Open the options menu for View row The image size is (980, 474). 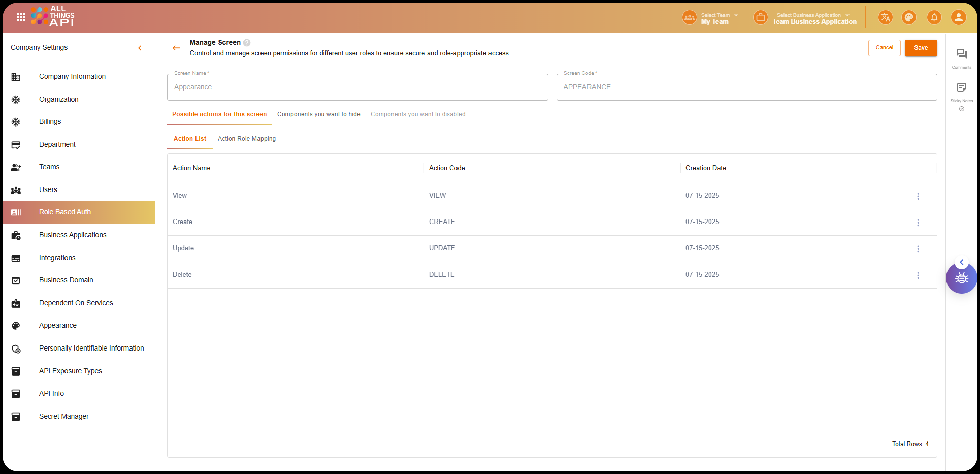918,196
